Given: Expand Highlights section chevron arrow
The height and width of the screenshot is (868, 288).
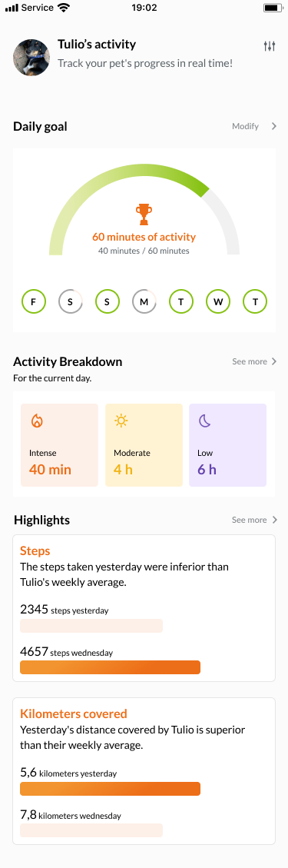Looking at the screenshot, I should (x=274, y=520).
